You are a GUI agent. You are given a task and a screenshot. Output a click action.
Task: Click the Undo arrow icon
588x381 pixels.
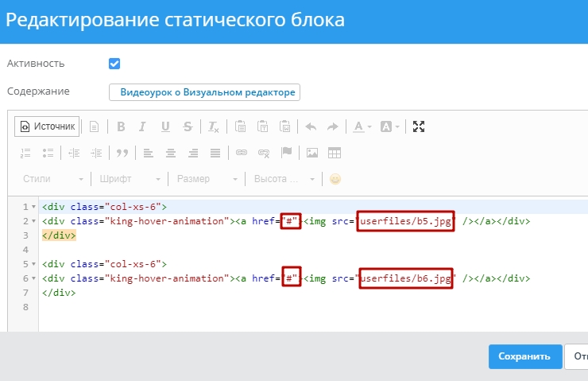pos(311,126)
